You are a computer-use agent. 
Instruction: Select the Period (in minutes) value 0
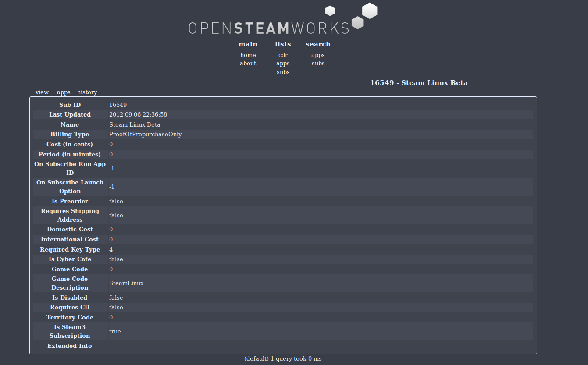coord(111,154)
